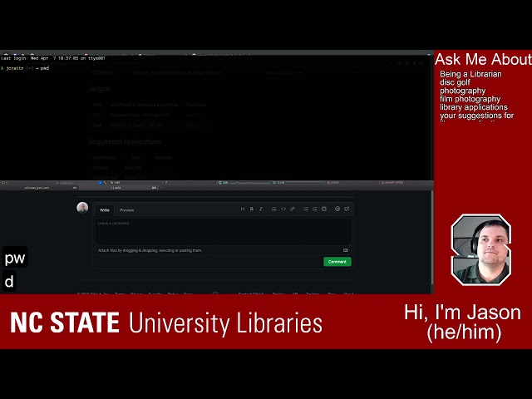
Task: Insert a bulleted list in comment
Action: pos(306,209)
